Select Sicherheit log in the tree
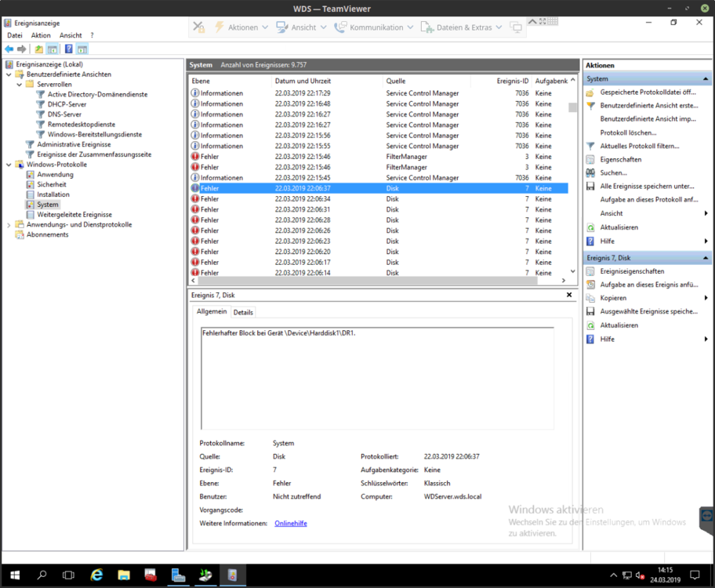Viewport: 715px width, 588px height. point(52,184)
